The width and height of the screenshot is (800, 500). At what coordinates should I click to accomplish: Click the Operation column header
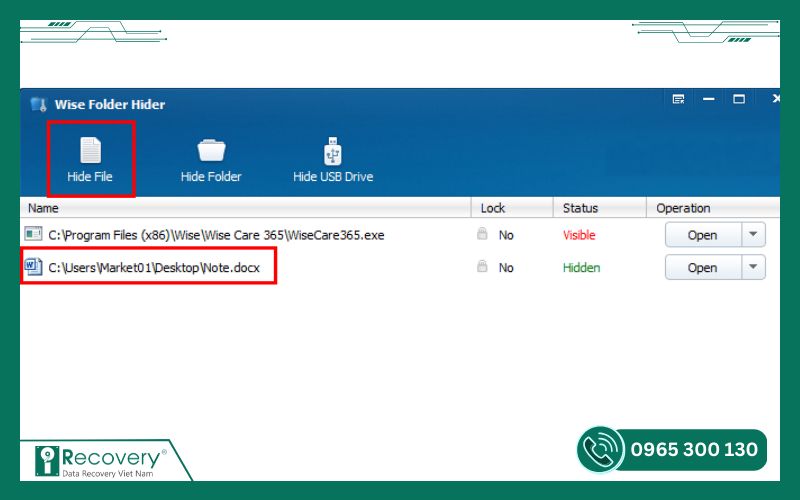pyautogui.click(x=713, y=208)
